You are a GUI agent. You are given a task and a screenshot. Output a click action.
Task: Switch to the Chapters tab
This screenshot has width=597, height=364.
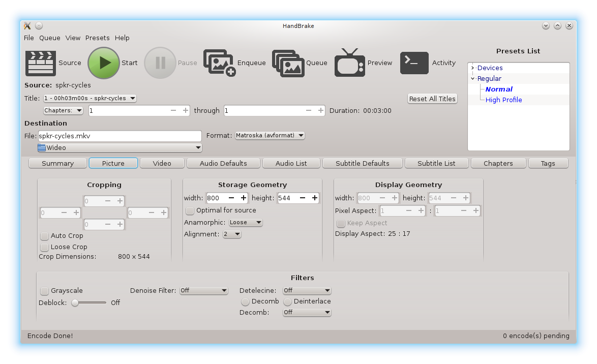[x=498, y=163]
